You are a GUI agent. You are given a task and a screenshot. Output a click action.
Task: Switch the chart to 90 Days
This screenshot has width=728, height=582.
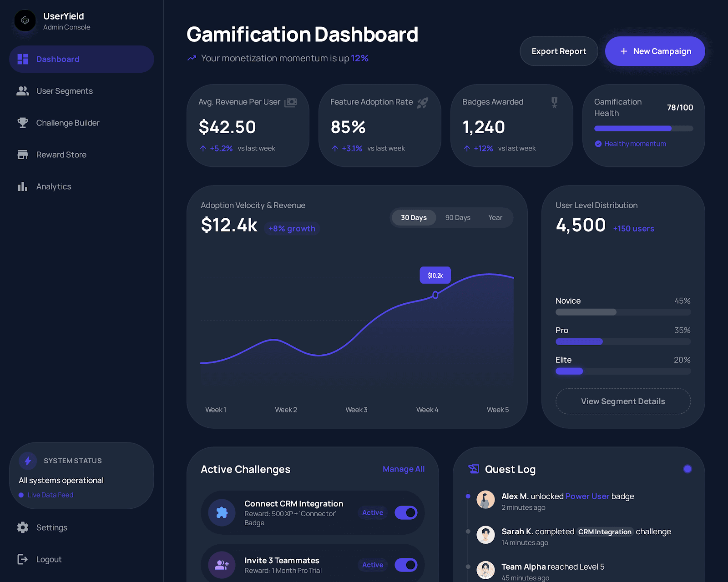457,217
